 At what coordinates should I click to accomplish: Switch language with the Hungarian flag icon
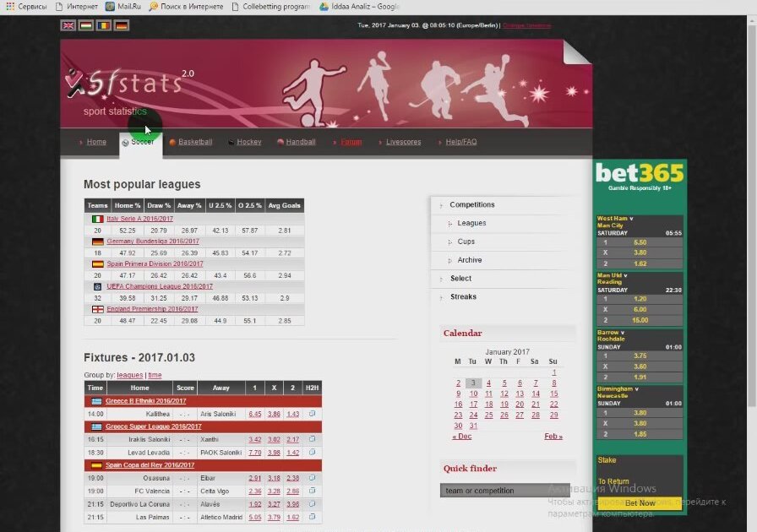pyautogui.click(x=86, y=25)
